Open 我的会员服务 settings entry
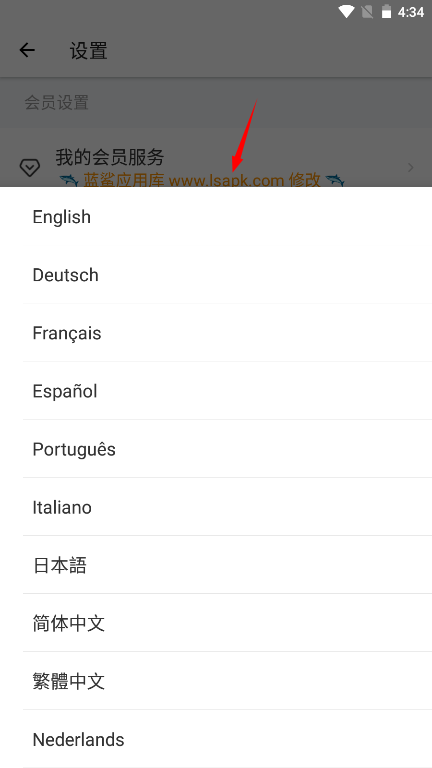Screen dimensions: 432x768 point(216,158)
